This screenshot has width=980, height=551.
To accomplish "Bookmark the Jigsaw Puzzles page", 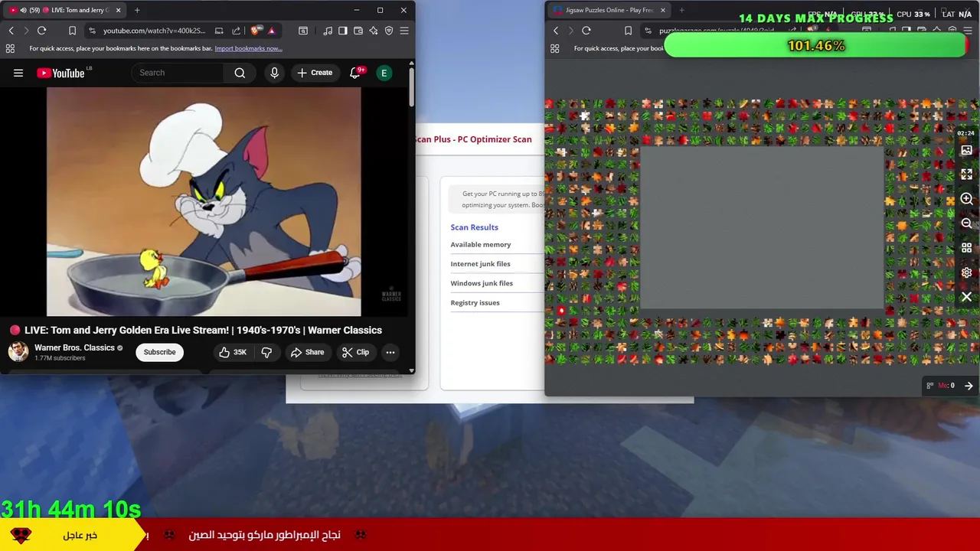I will click(x=628, y=31).
